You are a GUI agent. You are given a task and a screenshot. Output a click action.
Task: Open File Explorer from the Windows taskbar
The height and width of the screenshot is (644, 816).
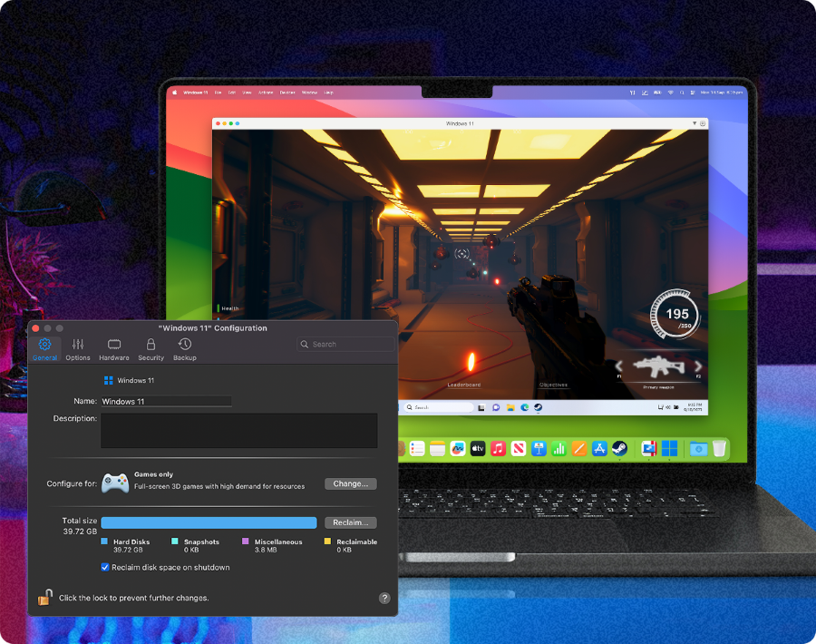pyautogui.click(x=510, y=408)
